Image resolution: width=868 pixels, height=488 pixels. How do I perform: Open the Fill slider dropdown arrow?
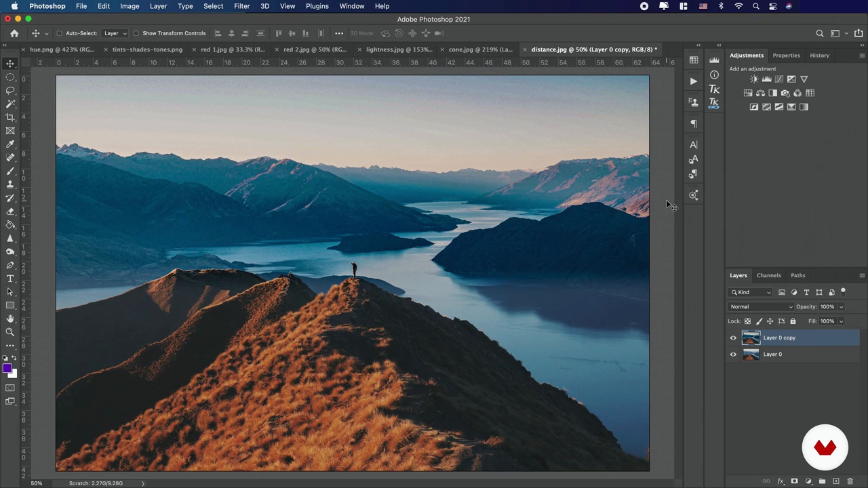click(x=841, y=321)
